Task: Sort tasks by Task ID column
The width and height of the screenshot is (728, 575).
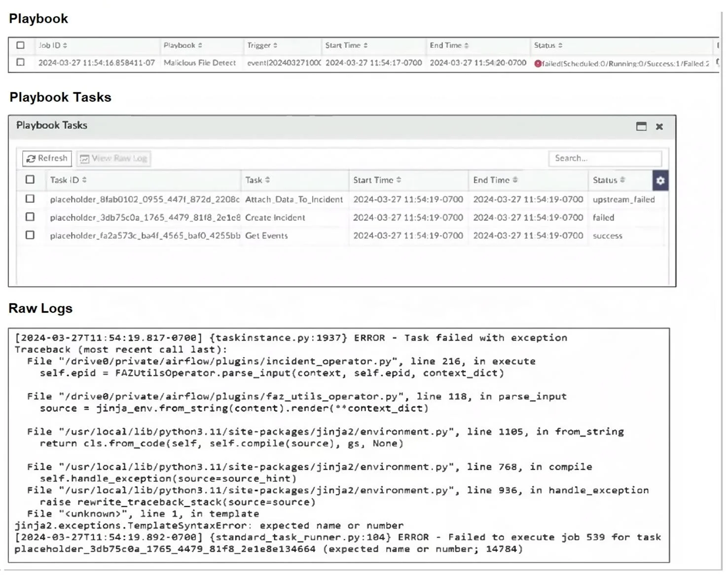Action: coord(68,180)
